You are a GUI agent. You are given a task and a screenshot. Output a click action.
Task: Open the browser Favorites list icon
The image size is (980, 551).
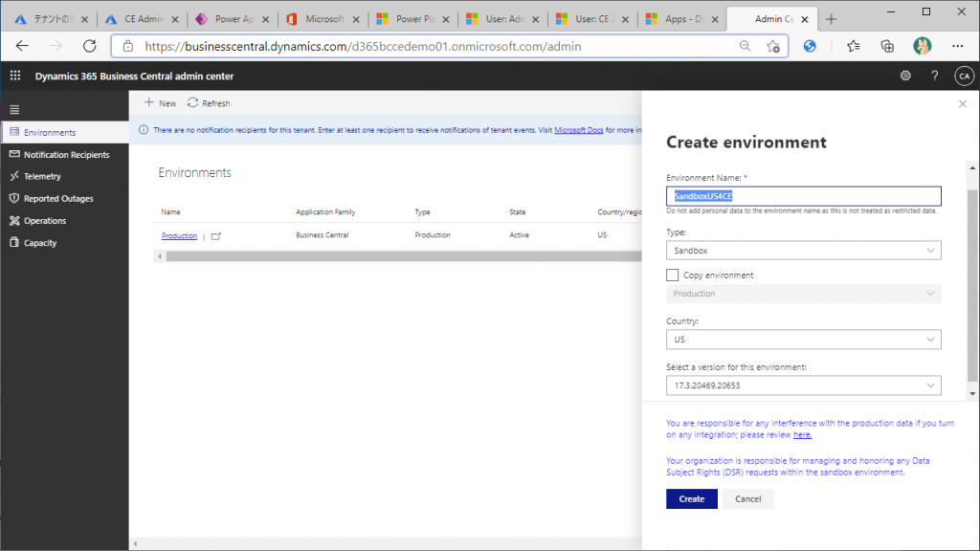(853, 46)
